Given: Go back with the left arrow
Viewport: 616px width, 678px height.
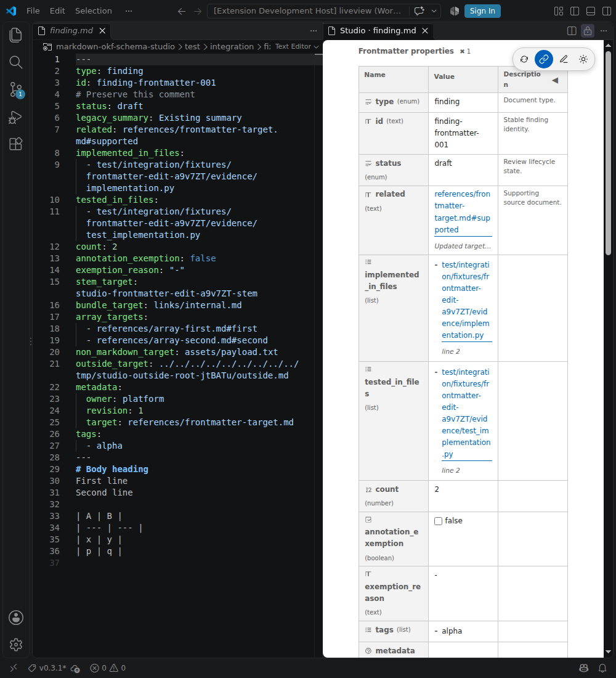Looking at the screenshot, I should (182, 11).
